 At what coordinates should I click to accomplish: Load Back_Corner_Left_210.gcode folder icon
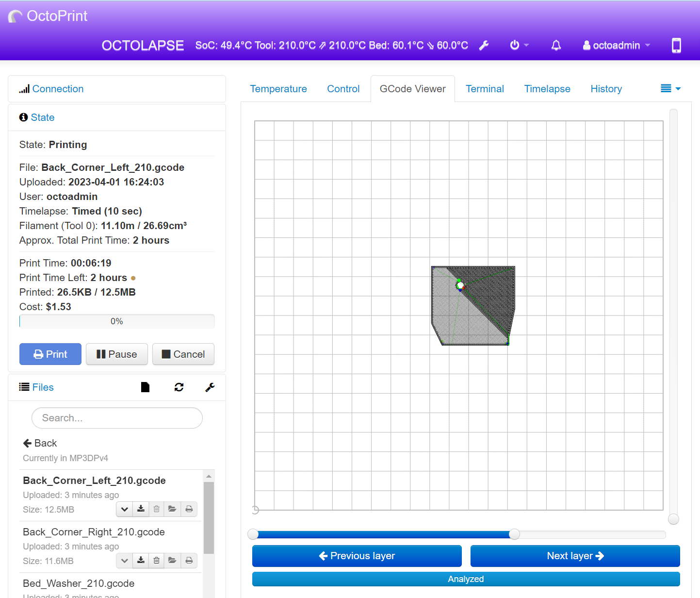(172, 509)
